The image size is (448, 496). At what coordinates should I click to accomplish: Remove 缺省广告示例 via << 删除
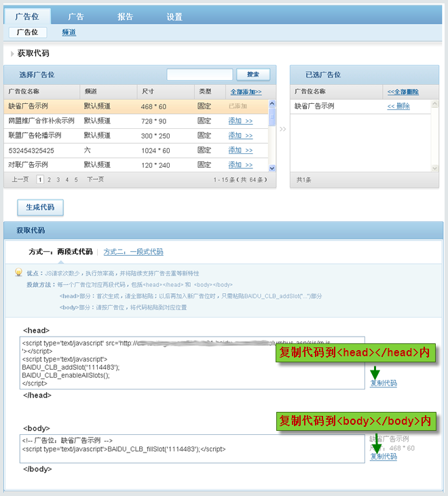[398, 106]
